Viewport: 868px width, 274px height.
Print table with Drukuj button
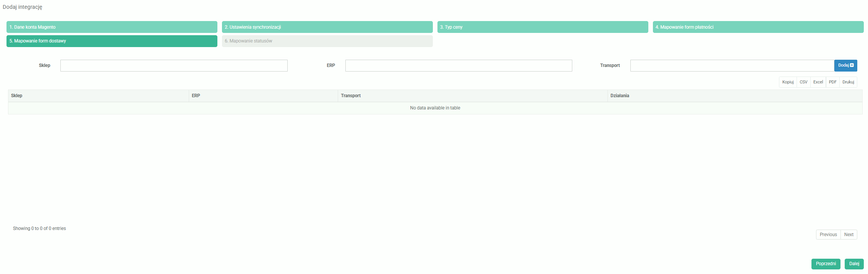[848, 82]
